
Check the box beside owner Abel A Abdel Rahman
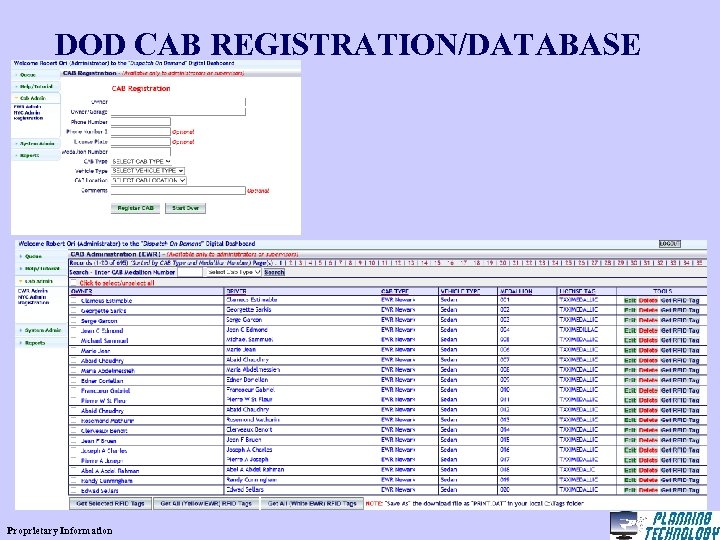(73, 470)
